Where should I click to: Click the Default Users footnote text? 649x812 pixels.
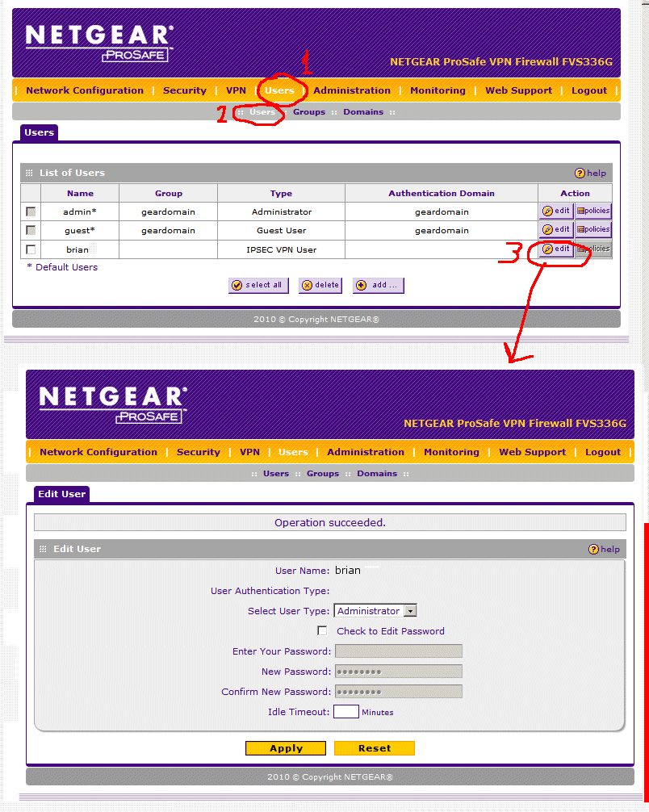(62, 267)
